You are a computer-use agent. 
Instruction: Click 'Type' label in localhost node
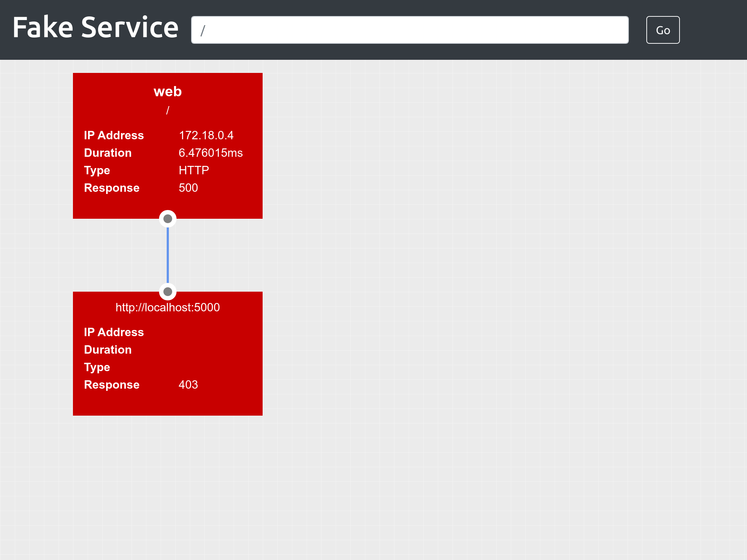[x=97, y=367]
